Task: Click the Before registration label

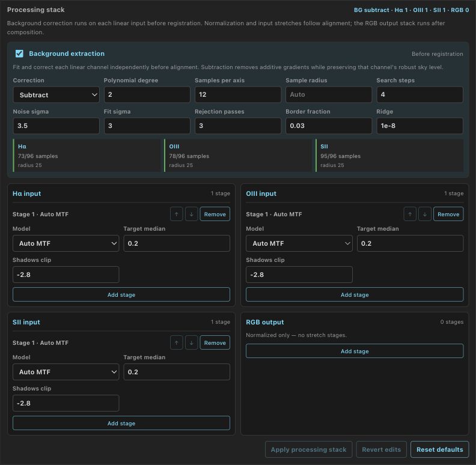Action: (x=437, y=53)
